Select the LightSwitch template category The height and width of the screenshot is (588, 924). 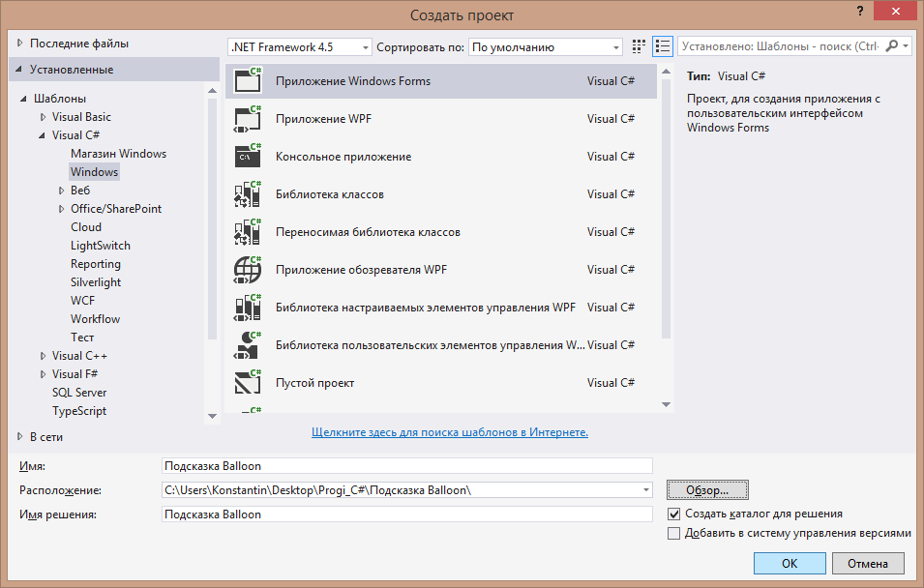coord(101,246)
